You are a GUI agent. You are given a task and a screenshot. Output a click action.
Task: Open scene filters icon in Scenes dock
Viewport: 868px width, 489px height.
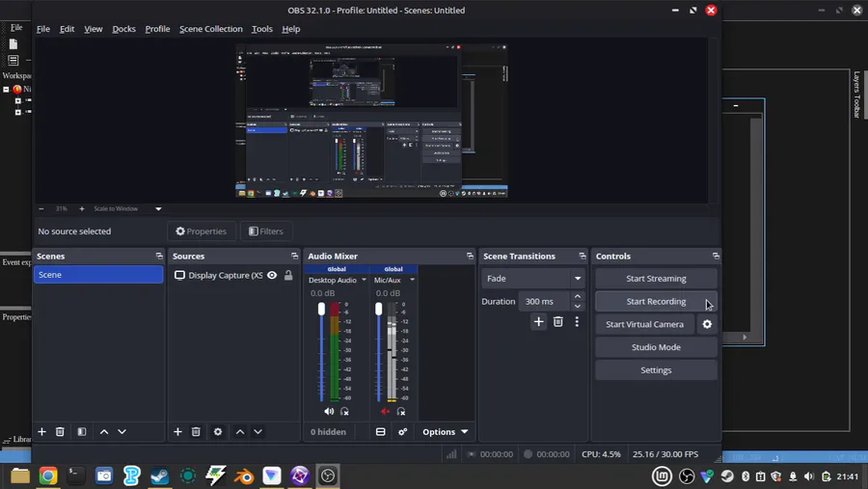tap(82, 431)
